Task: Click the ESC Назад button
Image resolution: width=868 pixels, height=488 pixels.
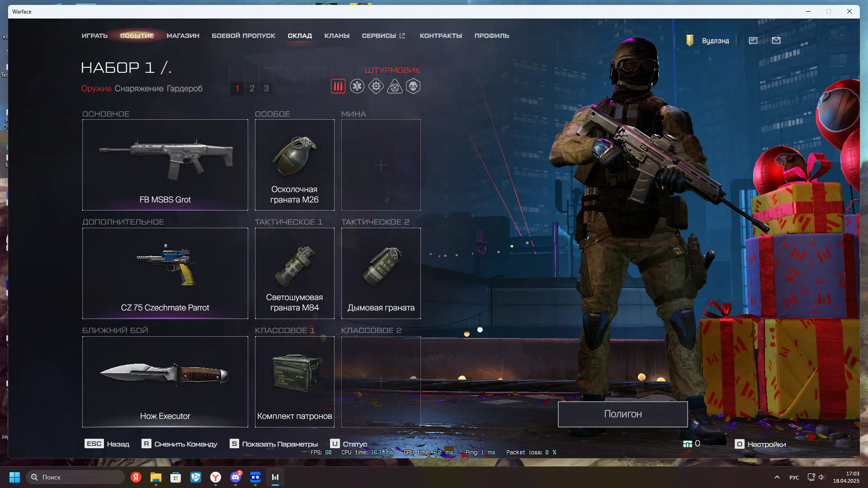Action: (x=107, y=444)
